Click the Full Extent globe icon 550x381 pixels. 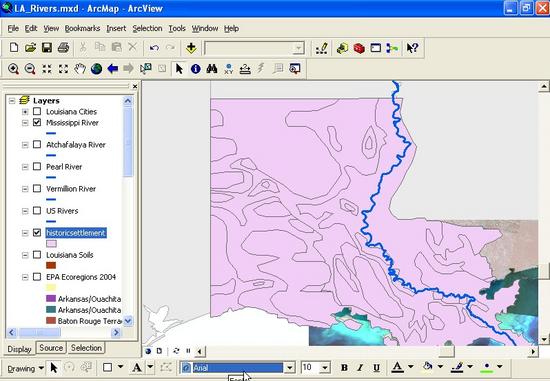(96, 69)
